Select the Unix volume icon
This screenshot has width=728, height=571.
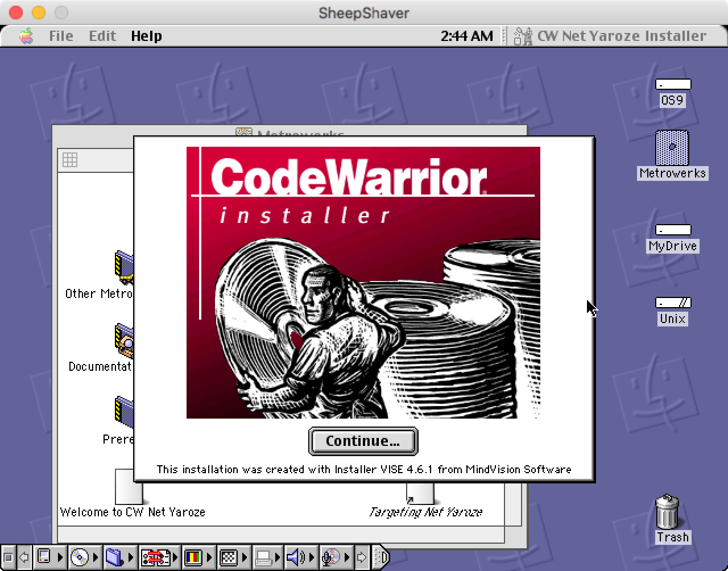pyautogui.click(x=673, y=303)
